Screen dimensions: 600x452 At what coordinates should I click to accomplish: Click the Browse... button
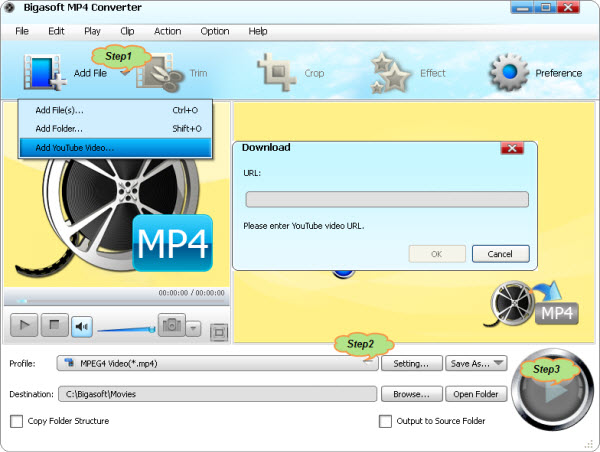[412, 394]
